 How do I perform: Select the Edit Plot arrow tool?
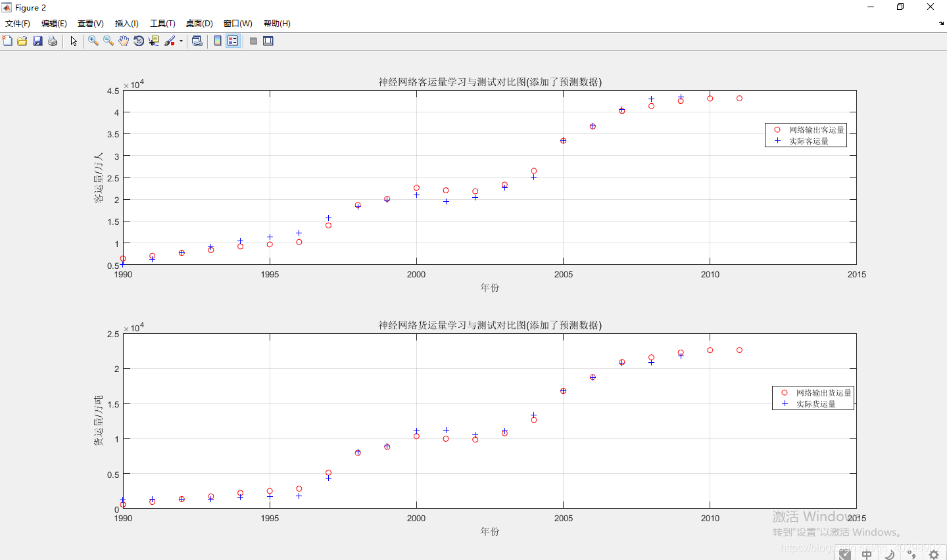coord(74,41)
